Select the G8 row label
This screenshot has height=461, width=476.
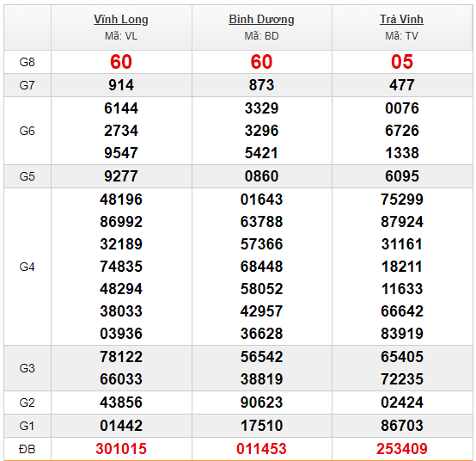pyautogui.click(x=27, y=62)
